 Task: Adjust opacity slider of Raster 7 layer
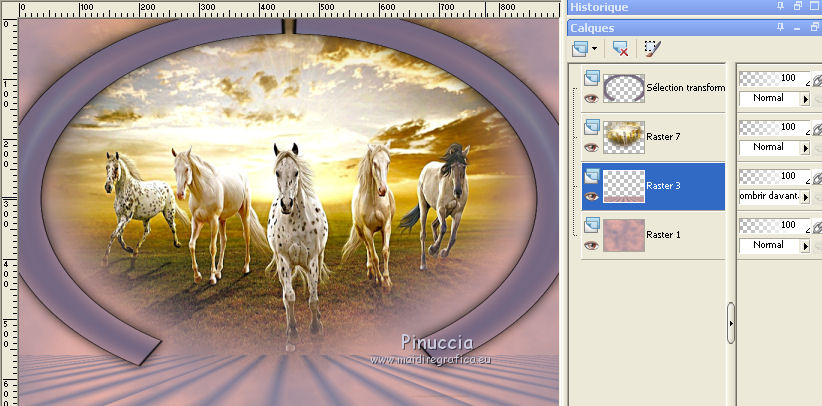click(775, 127)
